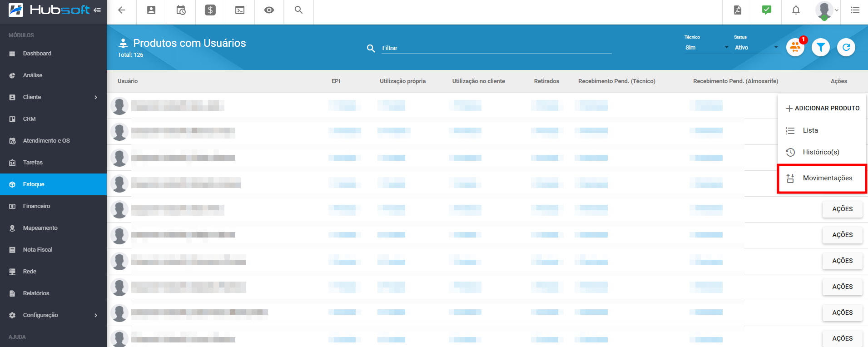Screen dimensions: 868x347
Task: Open the top toolbar search magnifier
Action: tap(298, 10)
